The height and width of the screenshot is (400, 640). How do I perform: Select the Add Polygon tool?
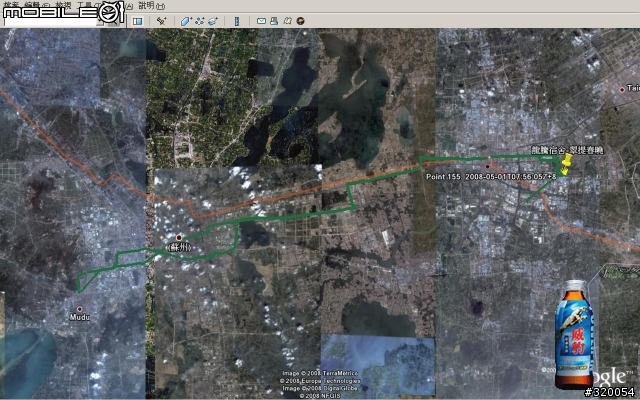point(186,21)
